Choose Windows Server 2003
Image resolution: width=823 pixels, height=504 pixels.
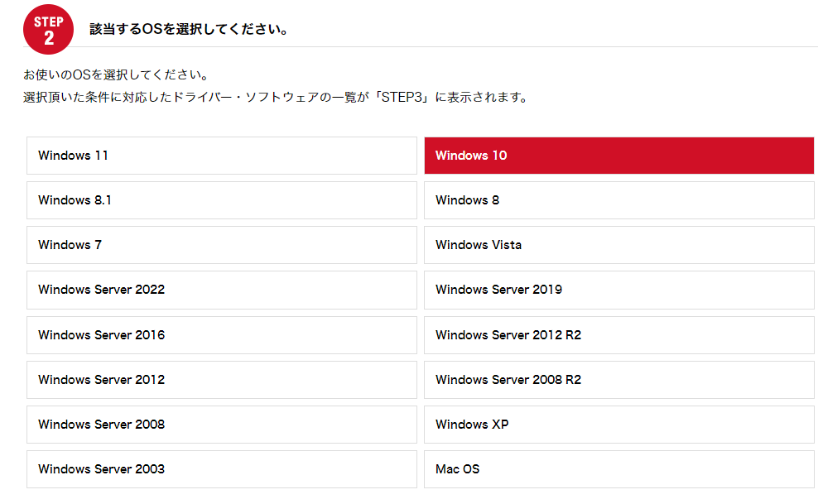[221, 469]
